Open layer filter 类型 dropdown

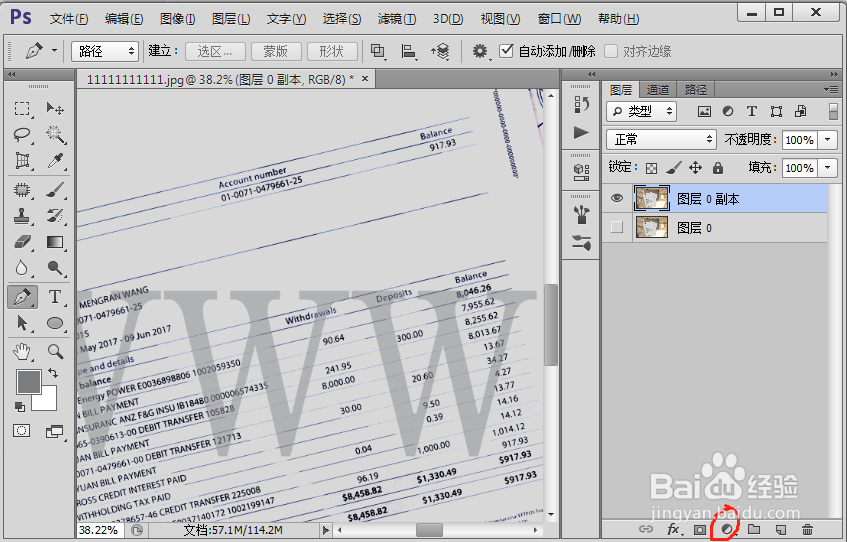[642, 111]
